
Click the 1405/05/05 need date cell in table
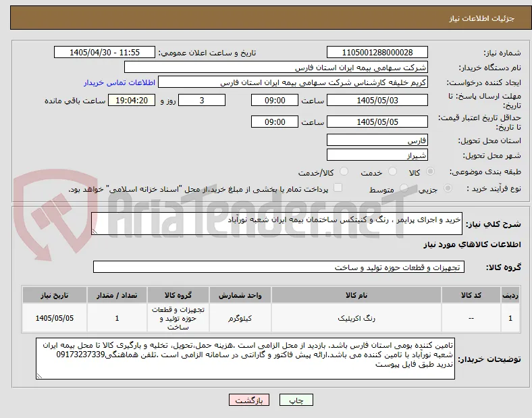(x=55, y=318)
